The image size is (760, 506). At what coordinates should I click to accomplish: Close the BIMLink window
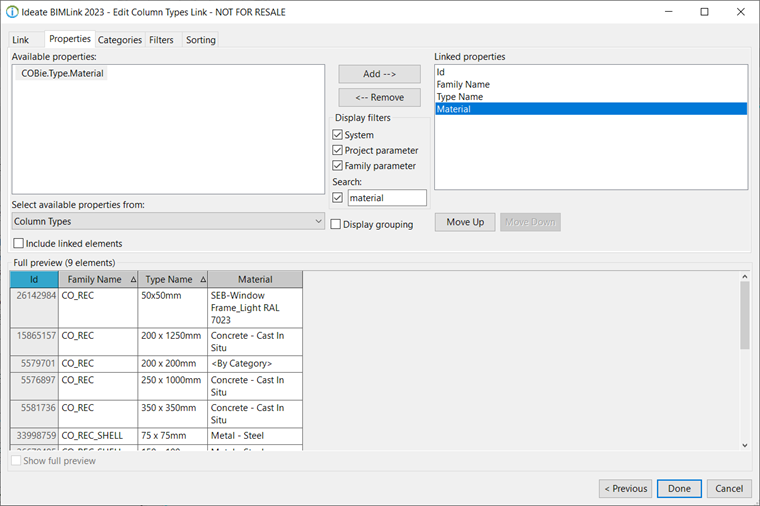click(x=741, y=12)
